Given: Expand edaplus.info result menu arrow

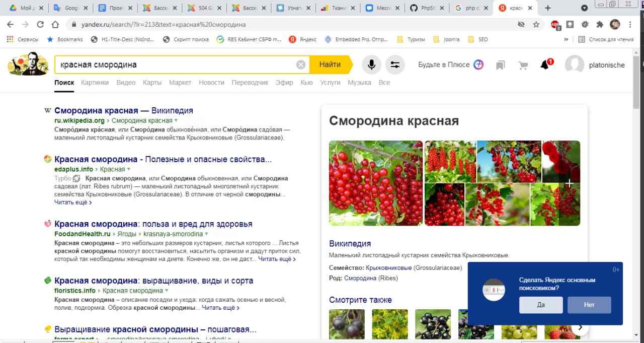Looking at the screenshot, I should point(129,170).
